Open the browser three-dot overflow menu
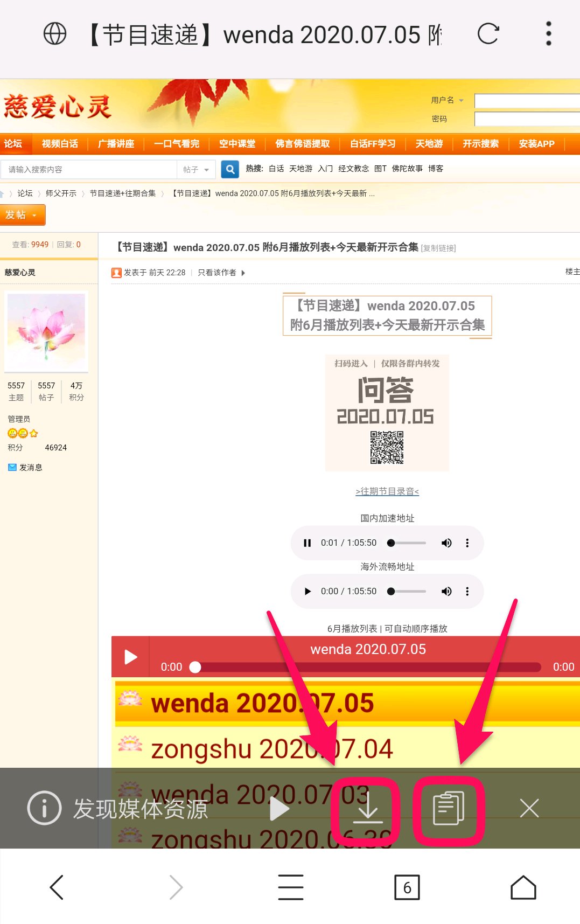Viewport: 580px width, 924px height. [549, 34]
